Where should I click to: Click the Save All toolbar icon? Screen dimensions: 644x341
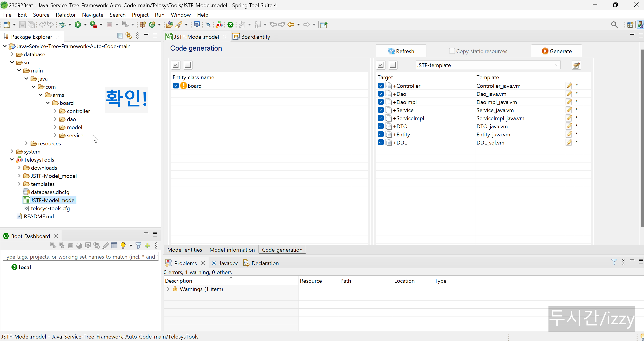coord(31,25)
